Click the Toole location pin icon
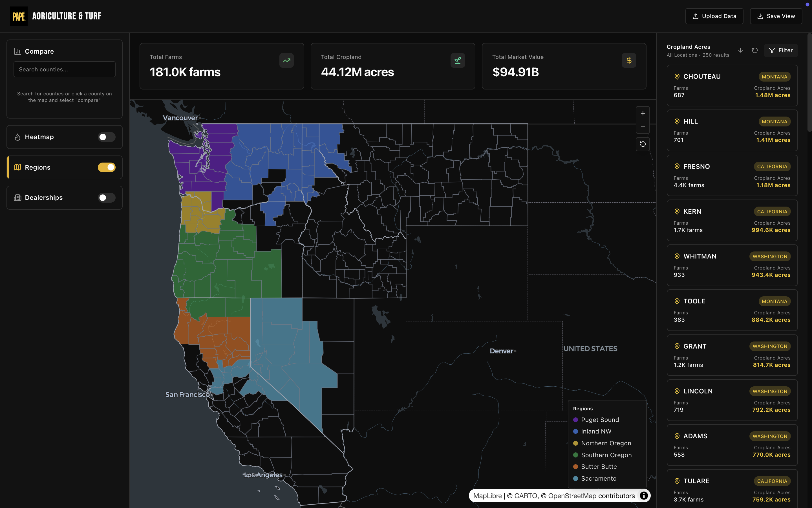This screenshot has width=812, height=508. click(x=677, y=301)
